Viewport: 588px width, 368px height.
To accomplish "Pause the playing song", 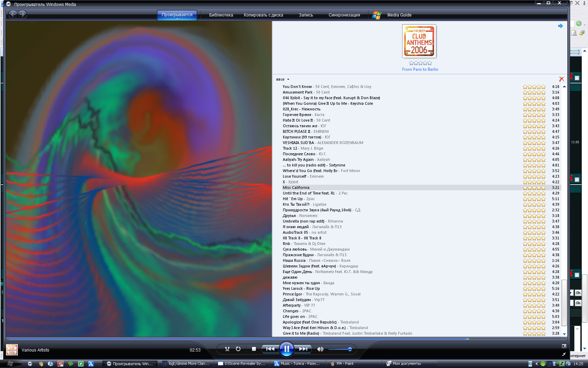I will point(286,349).
